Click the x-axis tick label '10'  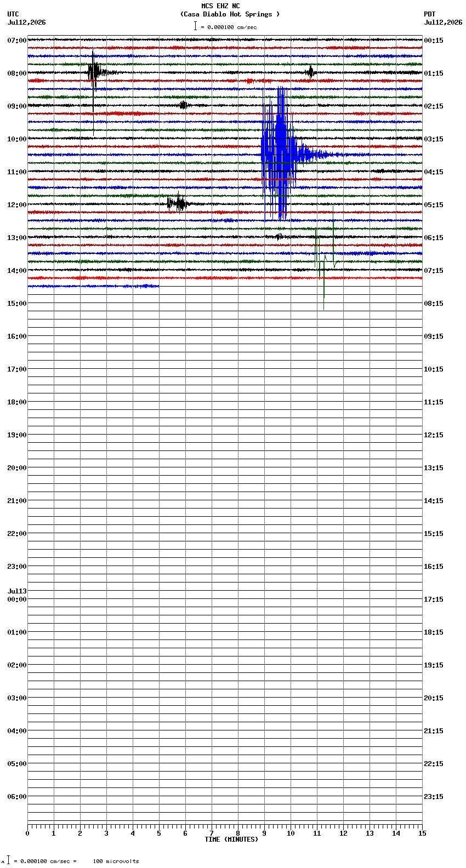(x=291, y=833)
